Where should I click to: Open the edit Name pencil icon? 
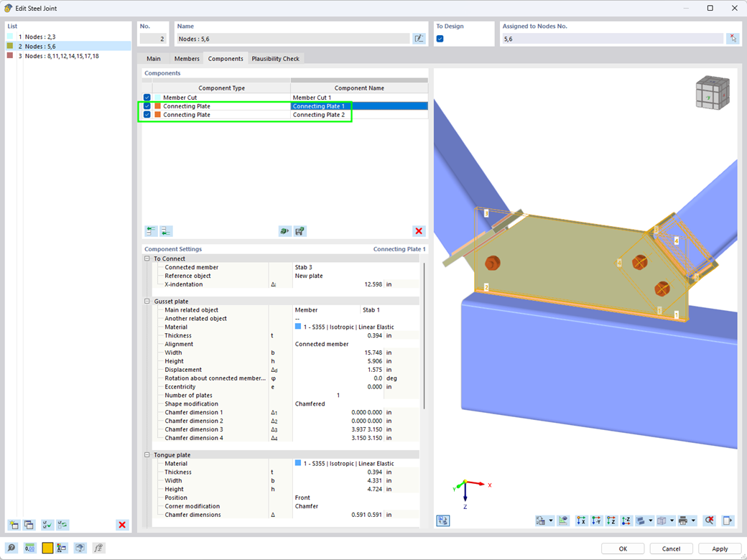pyautogui.click(x=419, y=37)
